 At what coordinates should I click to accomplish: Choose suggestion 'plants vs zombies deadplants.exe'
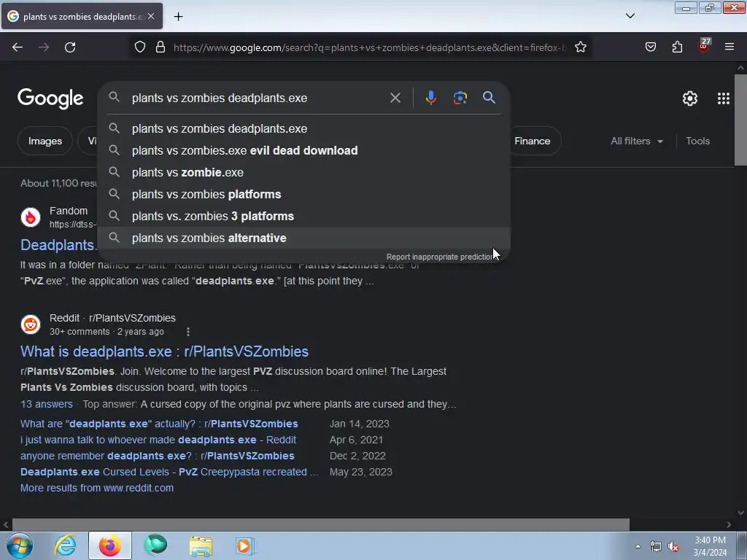point(304,128)
